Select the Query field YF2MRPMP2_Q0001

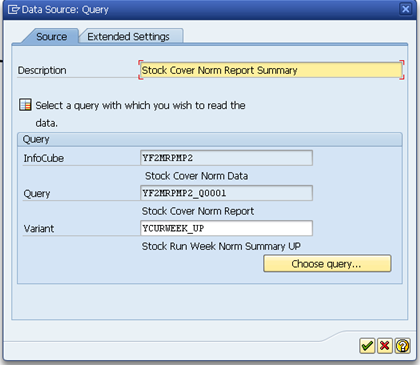(x=226, y=193)
